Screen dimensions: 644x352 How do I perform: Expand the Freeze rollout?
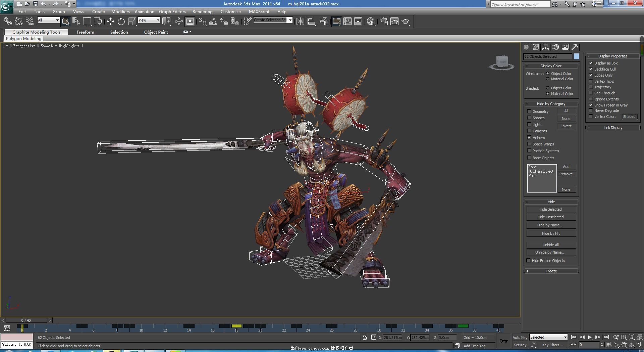pos(551,271)
